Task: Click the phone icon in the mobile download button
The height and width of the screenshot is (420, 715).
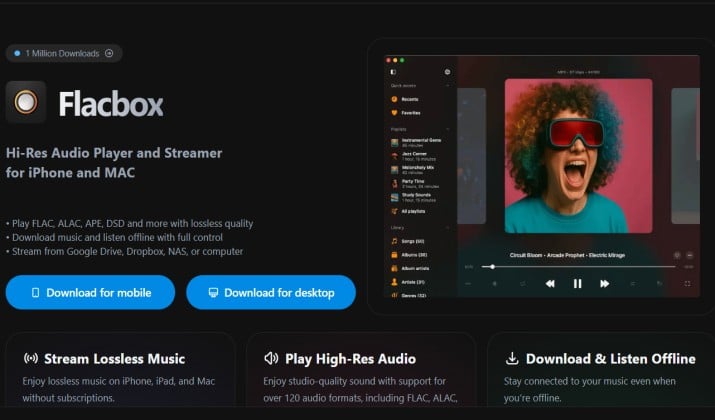Action: point(35,293)
